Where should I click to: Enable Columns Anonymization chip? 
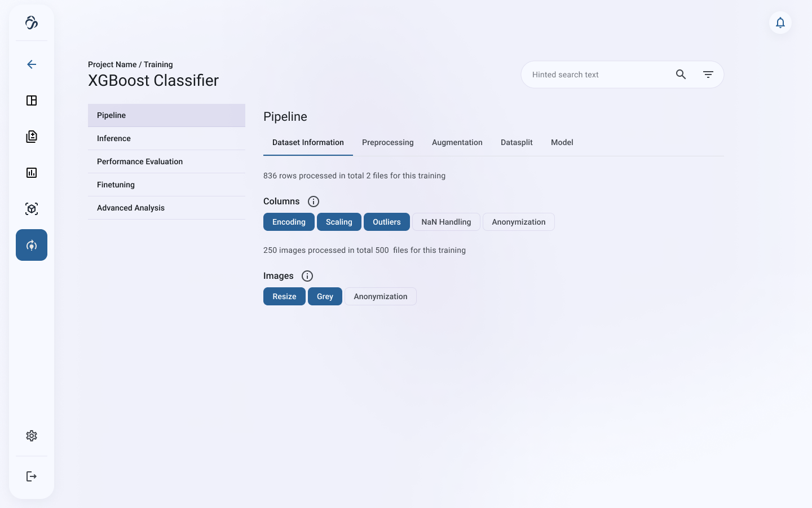click(x=519, y=222)
